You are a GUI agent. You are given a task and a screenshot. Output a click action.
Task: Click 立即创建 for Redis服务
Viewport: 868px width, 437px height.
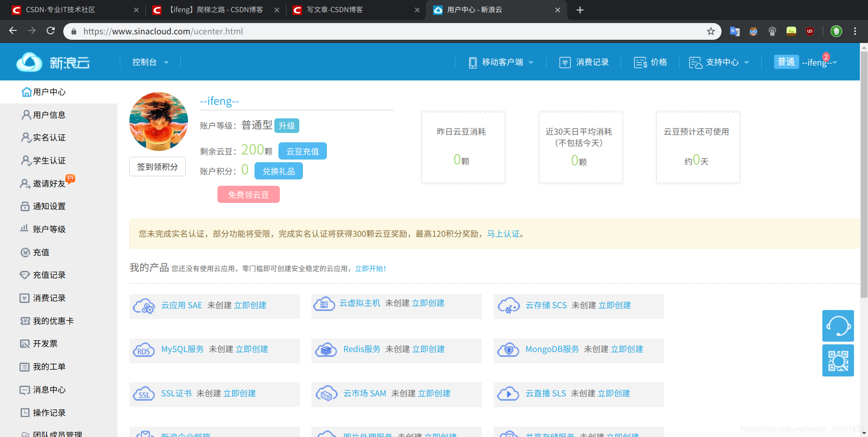[429, 349]
